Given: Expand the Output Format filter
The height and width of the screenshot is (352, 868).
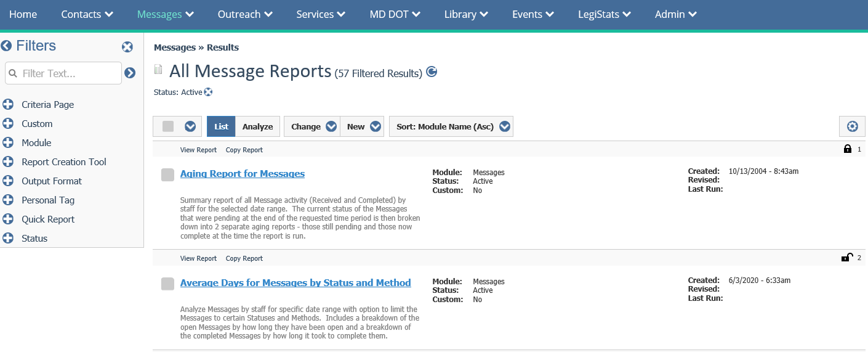Looking at the screenshot, I should tap(8, 181).
